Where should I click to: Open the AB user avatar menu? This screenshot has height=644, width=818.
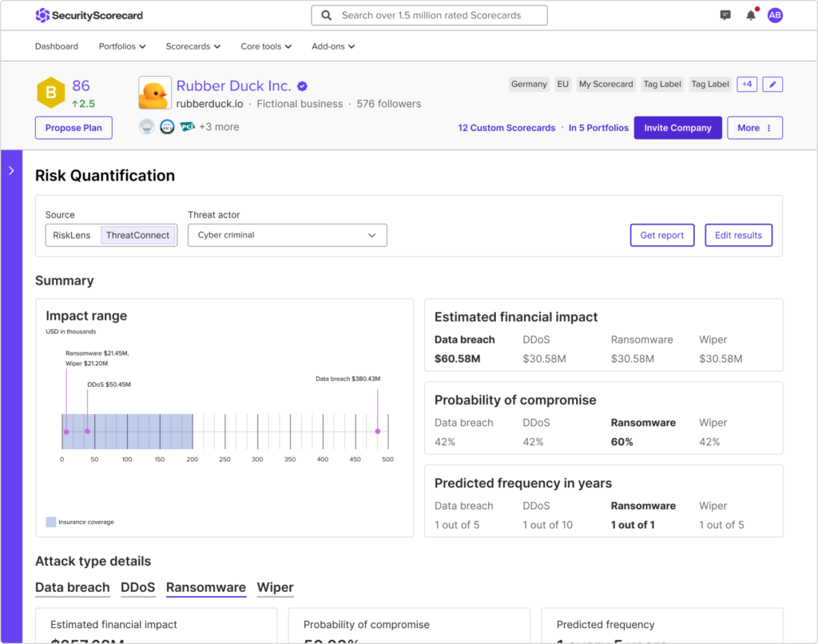[775, 15]
